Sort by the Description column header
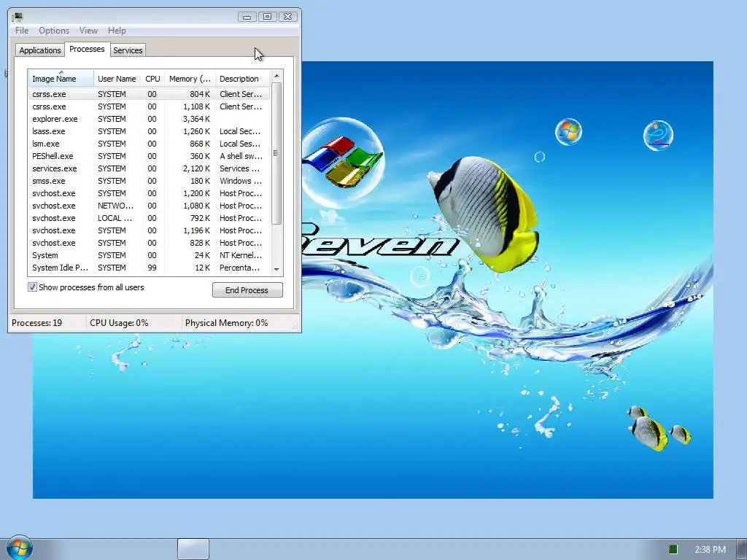This screenshot has width=747, height=560. (242, 79)
